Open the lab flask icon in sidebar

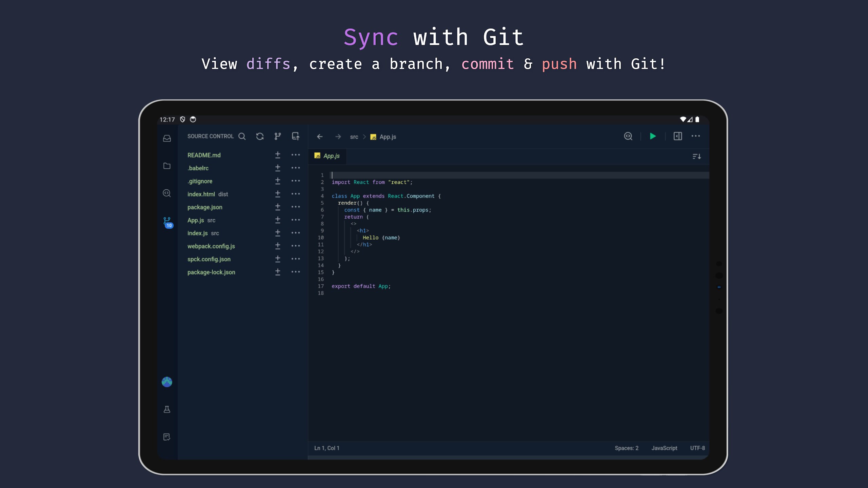click(x=167, y=409)
